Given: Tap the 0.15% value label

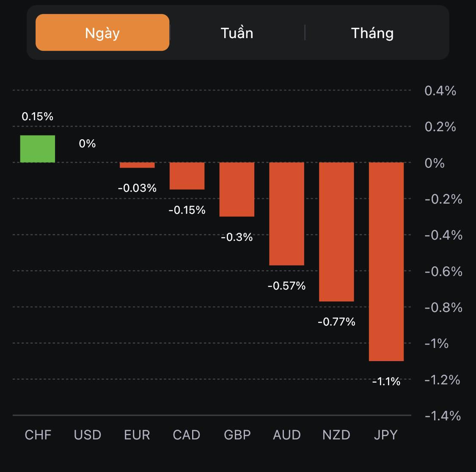Looking at the screenshot, I should pyautogui.click(x=38, y=116).
